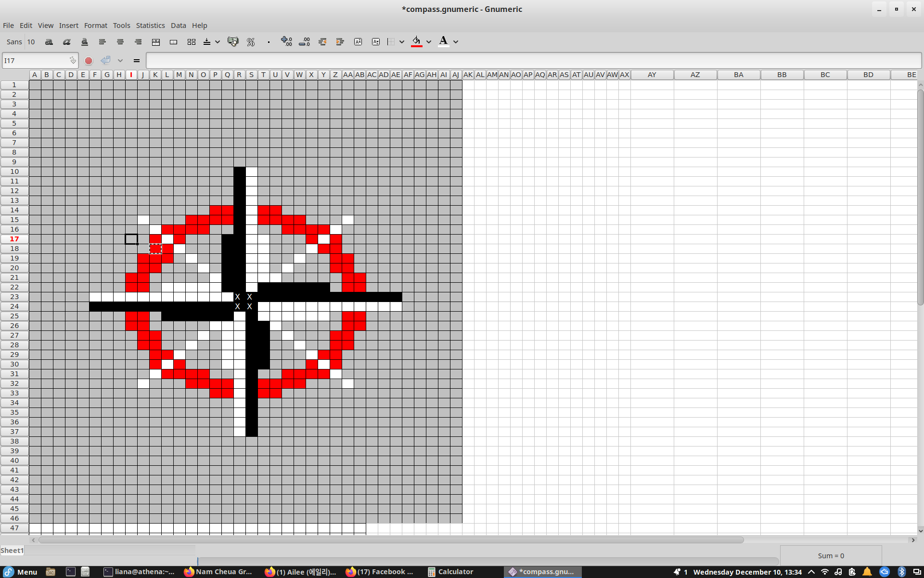Open background fill color dropdown arrow

429,42
